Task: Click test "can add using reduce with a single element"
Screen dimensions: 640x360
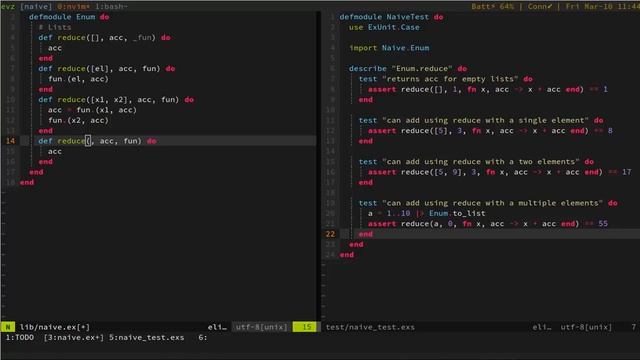Action: tap(481, 120)
